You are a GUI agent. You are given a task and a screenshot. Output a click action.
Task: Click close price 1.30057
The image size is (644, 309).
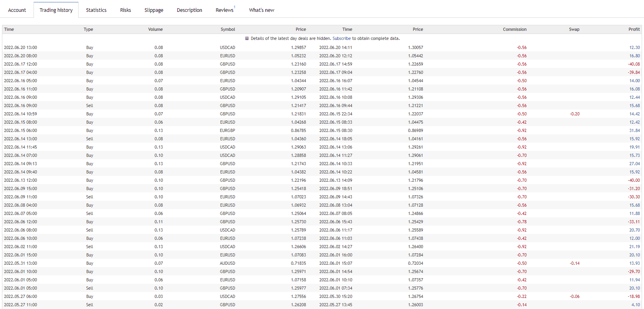pos(415,47)
